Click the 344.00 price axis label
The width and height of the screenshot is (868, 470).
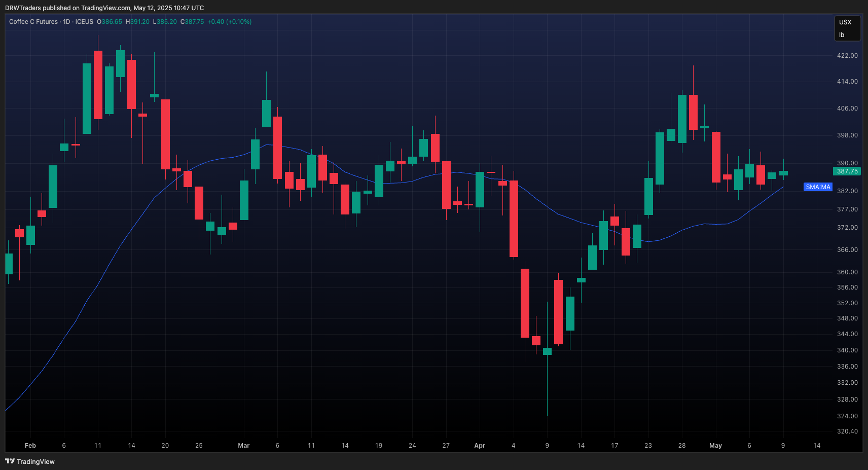[847, 334]
